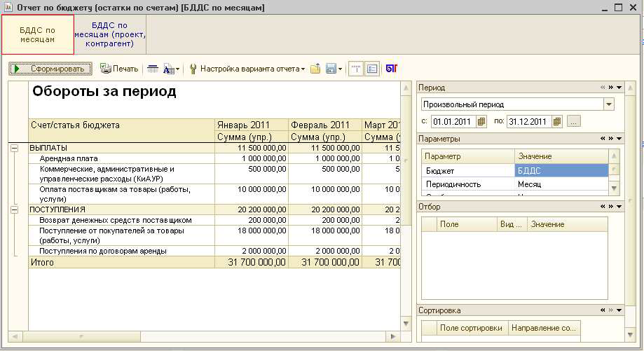Viewport: 644px width, 351px height.
Task: Click the table rows icon beside Печать
Action: click(153, 69)
